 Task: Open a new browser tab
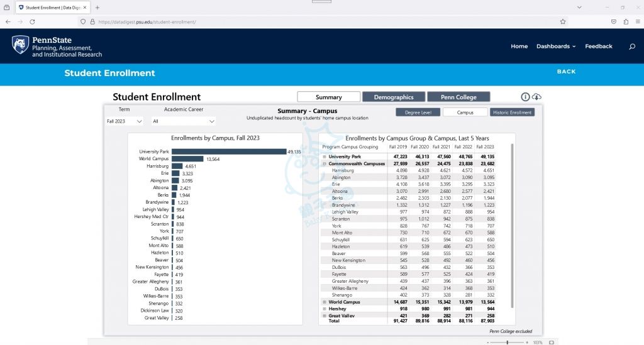[x=97, y=8]
